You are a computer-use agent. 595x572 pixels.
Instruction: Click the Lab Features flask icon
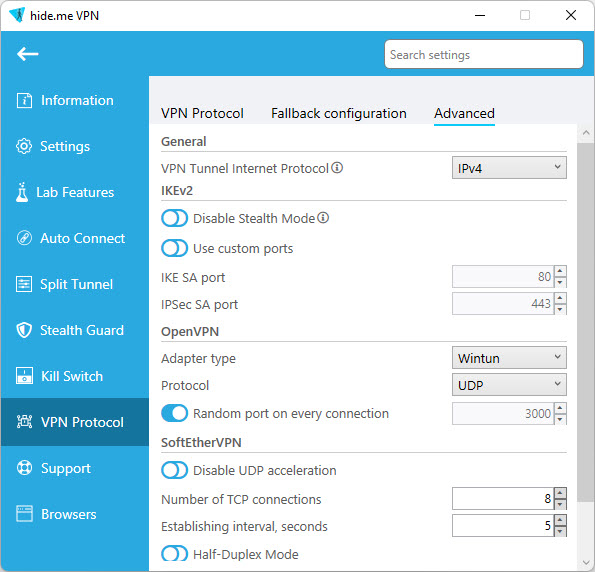click(x=22, y=192)
